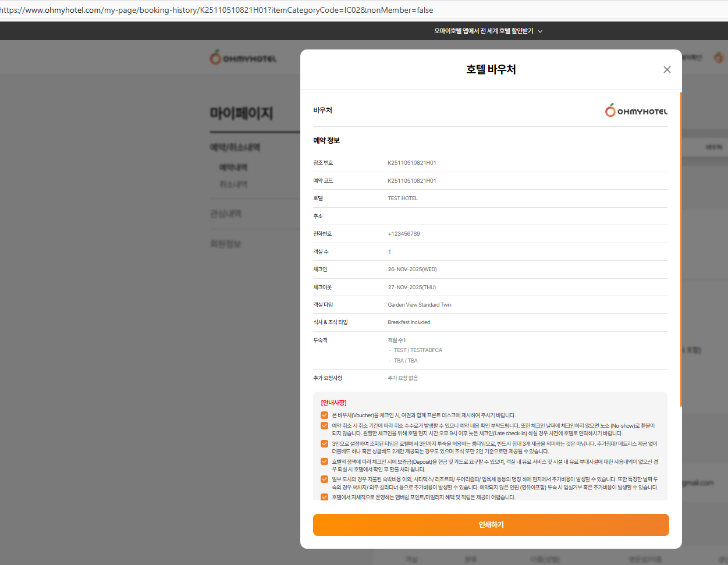Click the OHMYHOTEL logo in the background page header
This screenshot has width=728, height=565.
(x=243, y=58)
